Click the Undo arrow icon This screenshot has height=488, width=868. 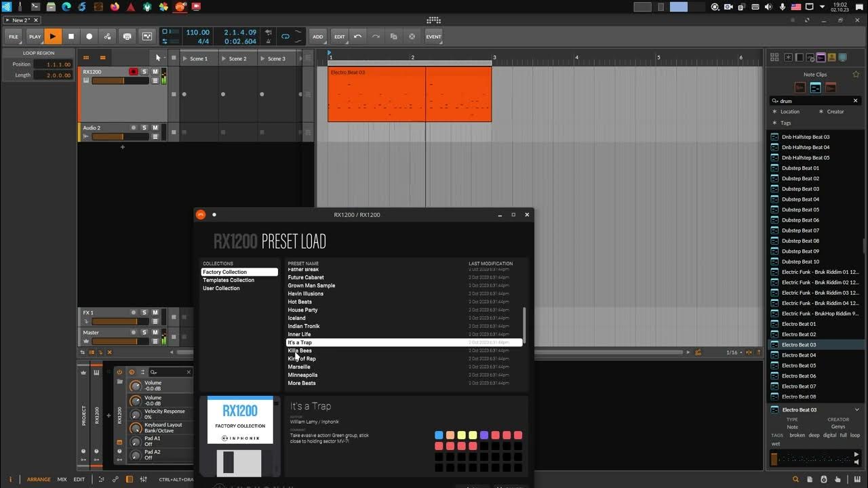click(357, 37)
